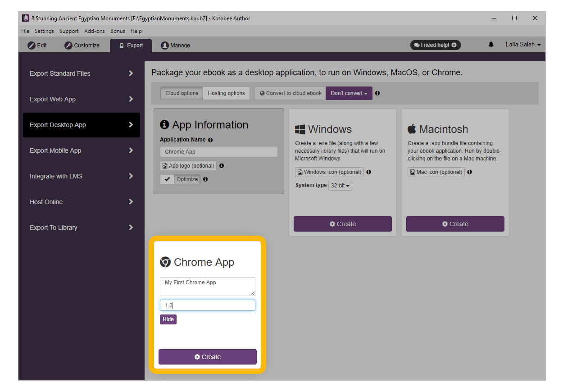Click the info icon next to Application Name
Screen dimensions: 563x392
pos(210,140)
